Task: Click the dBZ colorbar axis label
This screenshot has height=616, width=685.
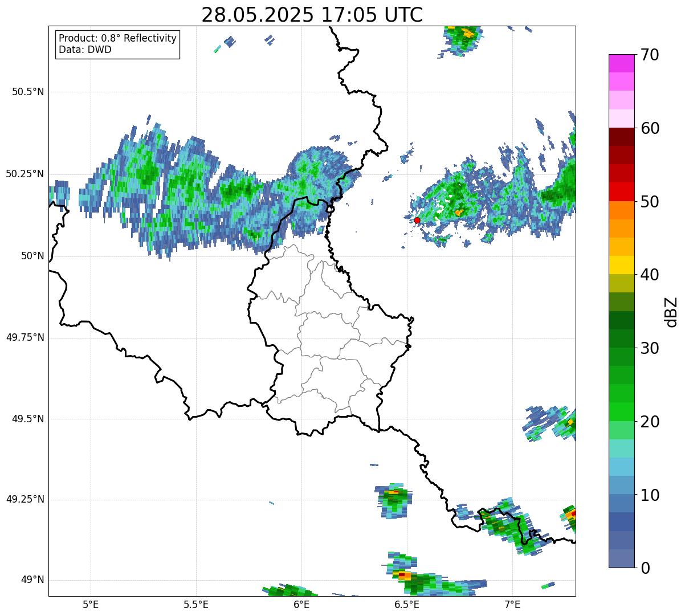Action: [672, 311]
